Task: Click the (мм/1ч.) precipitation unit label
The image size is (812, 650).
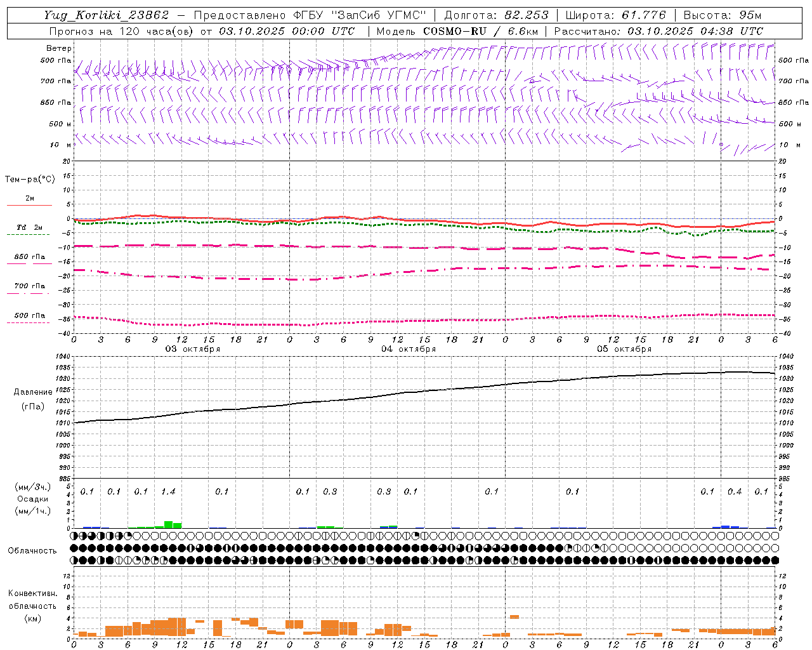Action: [x=32, y=511]
